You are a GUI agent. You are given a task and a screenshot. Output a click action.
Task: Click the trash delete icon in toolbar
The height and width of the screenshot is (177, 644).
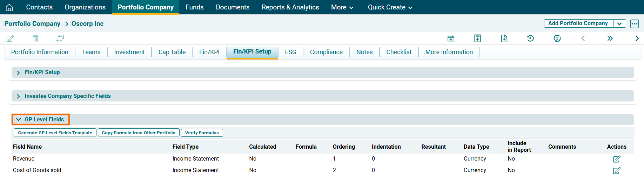(x=35, y=38)
